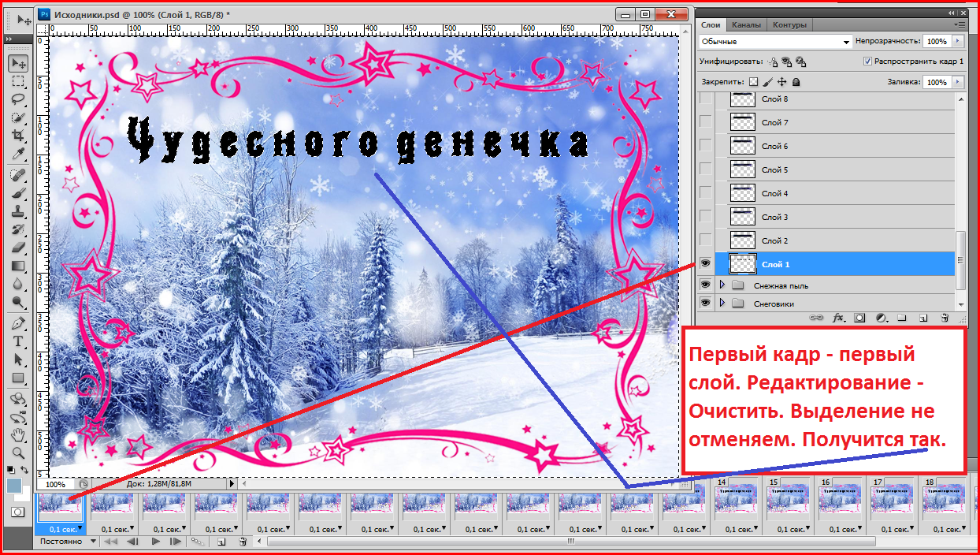Switch to the Каналы tab

pyautogui.click(x=745, y=25)
